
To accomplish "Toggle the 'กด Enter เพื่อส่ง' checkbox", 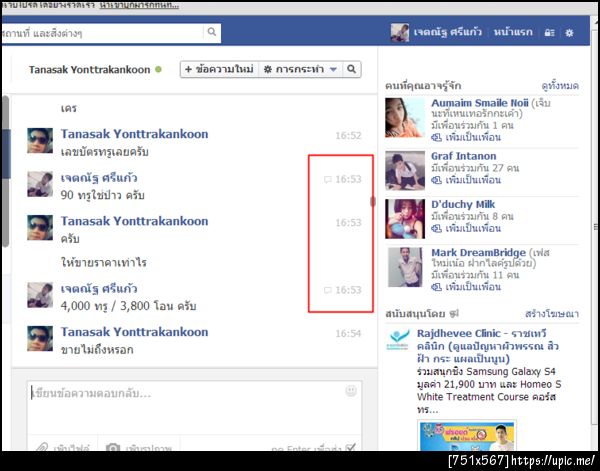I will 351,447.
